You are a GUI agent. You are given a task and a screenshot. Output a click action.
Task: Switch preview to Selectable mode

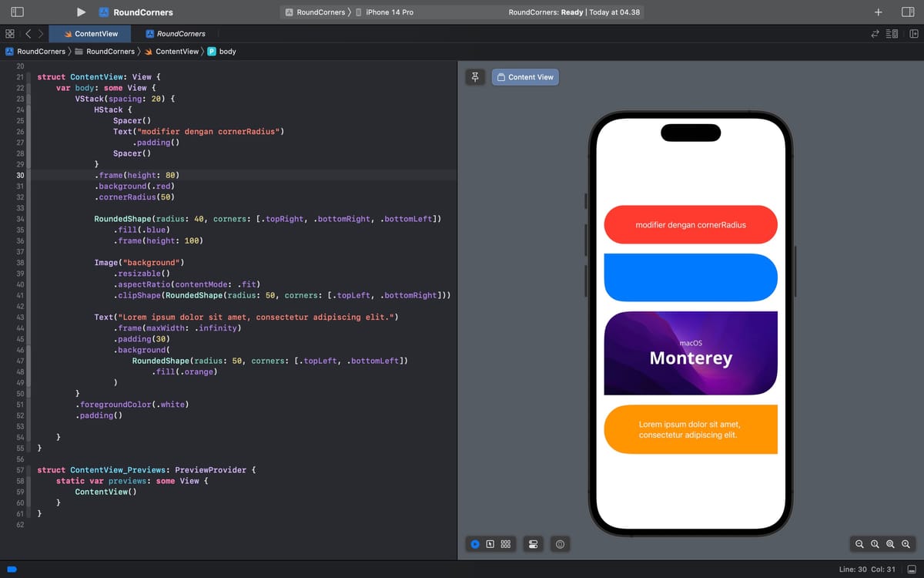[490, 544]
